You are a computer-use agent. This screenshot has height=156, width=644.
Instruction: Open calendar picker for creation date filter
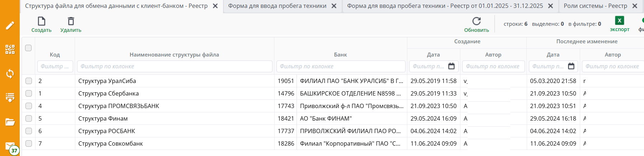click(x=451, y=66)
